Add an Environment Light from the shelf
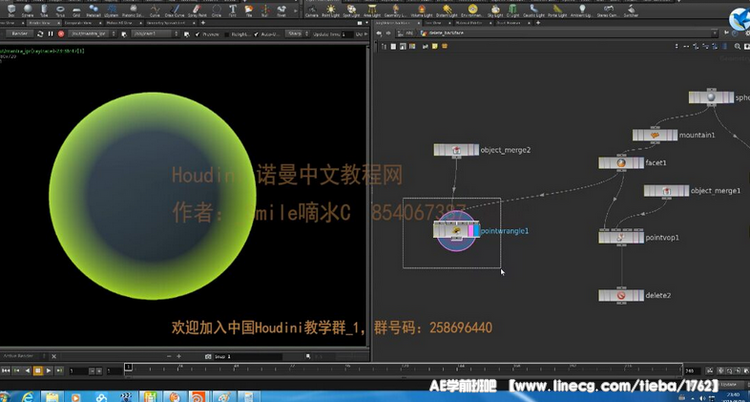750x402 pixels. point(473,10)
